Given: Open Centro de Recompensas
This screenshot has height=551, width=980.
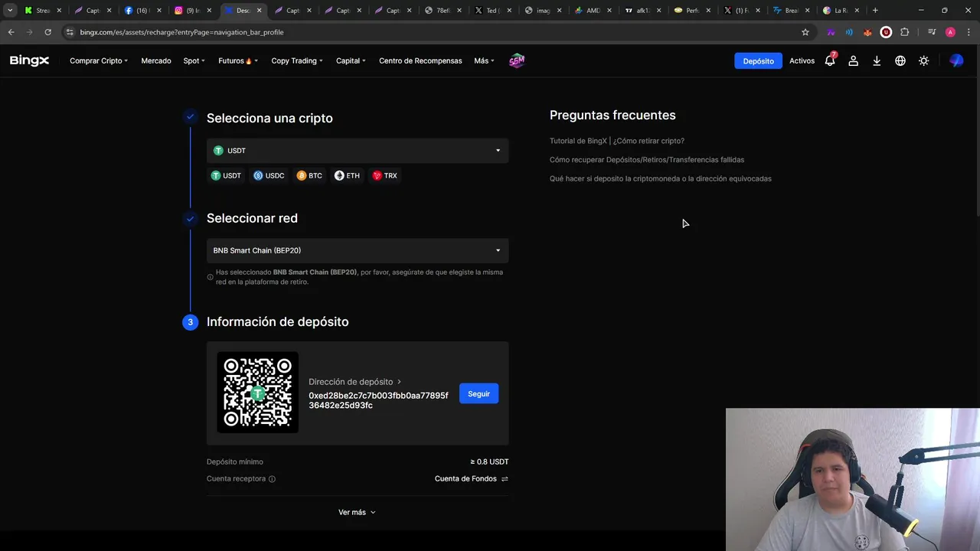Looking at the screenshot, I should click(420, 60).
